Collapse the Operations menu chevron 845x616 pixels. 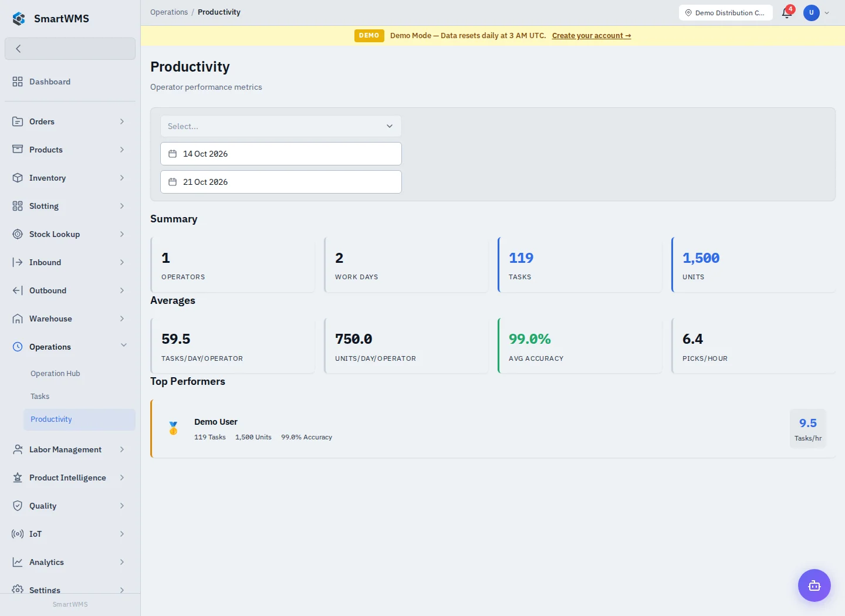click(124, 345)
